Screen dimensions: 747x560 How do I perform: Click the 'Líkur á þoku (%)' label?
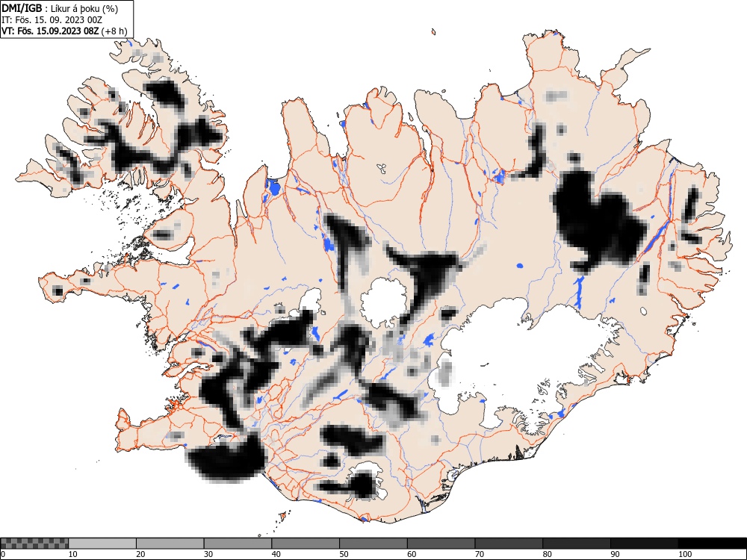point(84,9)
